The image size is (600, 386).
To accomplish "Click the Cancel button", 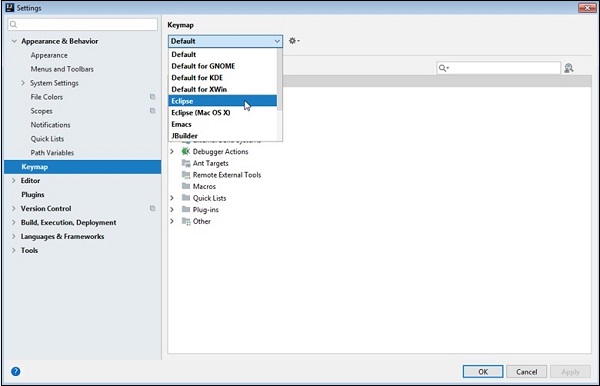I will pos(527,371).
